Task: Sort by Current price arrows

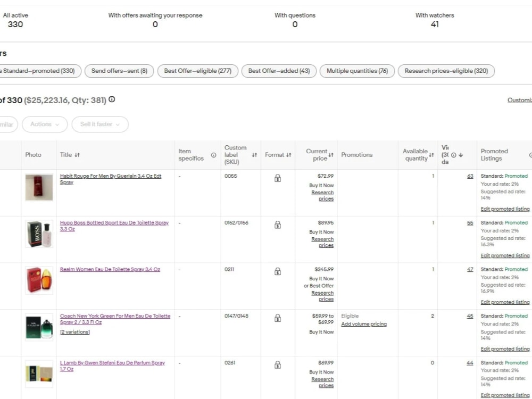Action: click(331, 155)
